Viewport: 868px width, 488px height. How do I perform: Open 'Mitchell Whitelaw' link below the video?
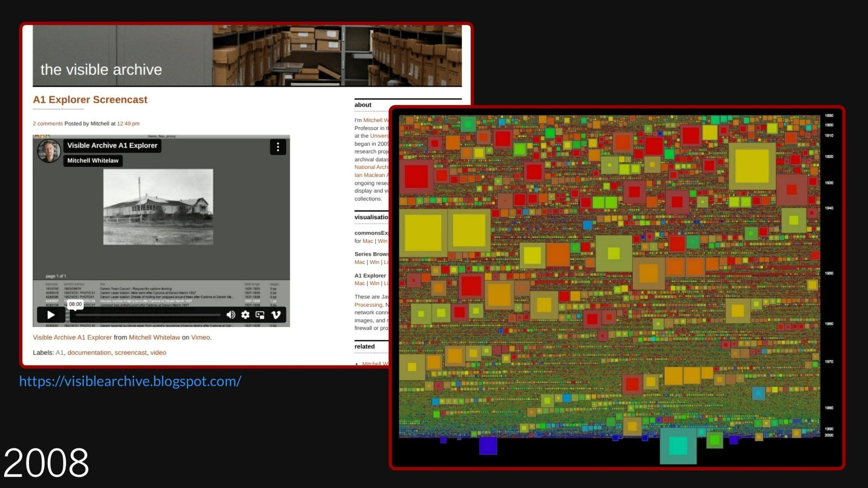click(155, 338)
